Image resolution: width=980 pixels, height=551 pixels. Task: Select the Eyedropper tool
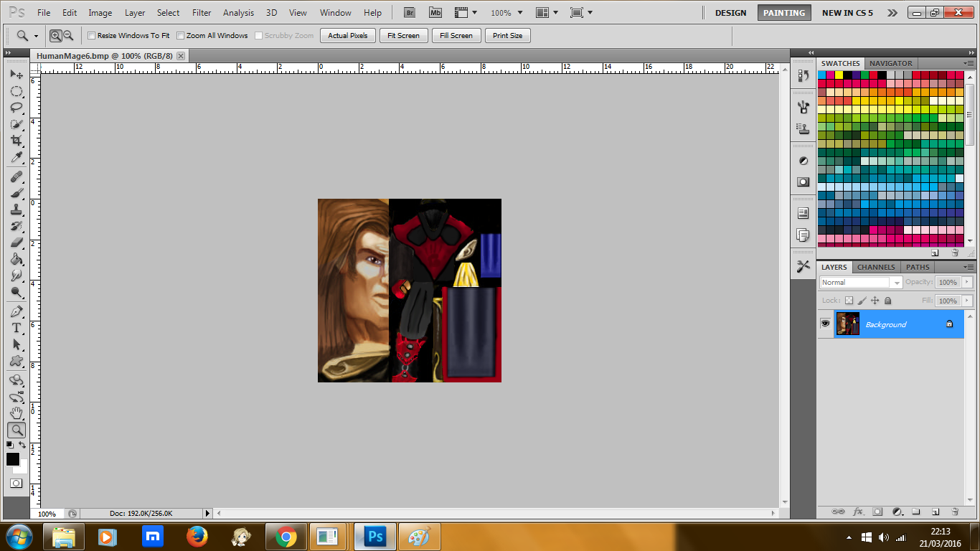coord(17,157)
